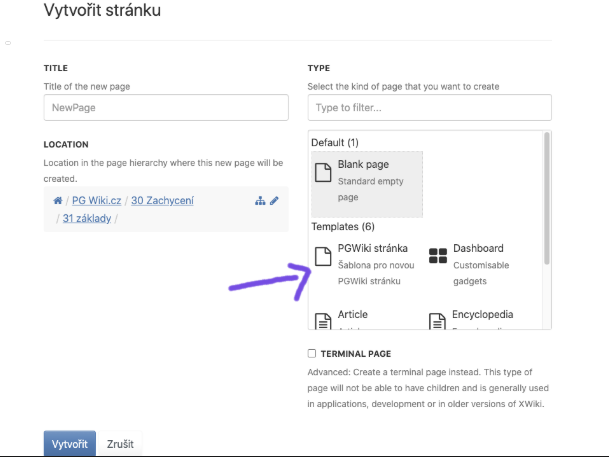Choose the Dashboard gadgets icon
The height and width of the screenshot is (457, 609).
point(438,256)
